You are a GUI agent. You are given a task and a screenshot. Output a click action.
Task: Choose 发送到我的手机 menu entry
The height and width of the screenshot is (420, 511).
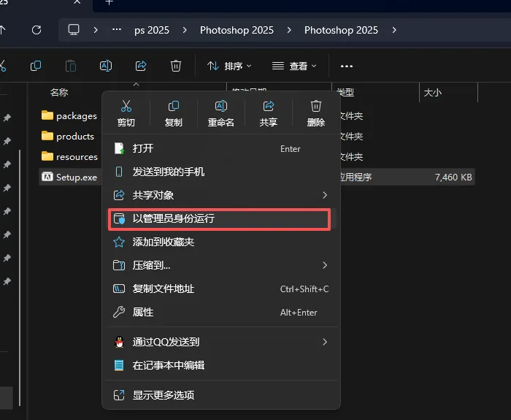pos(221,172)
